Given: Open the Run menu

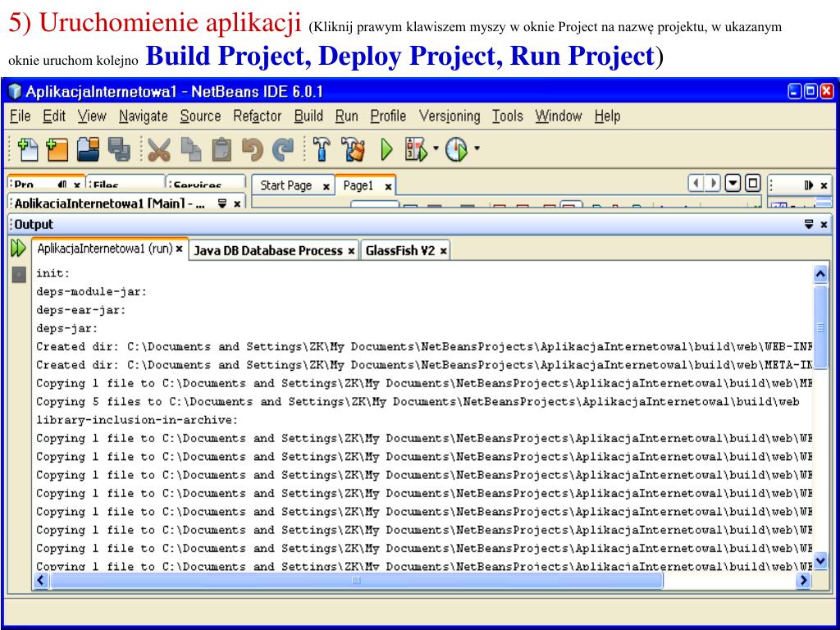Looking at the screenshot, I should pyautogui.click(x=347, y=116).
